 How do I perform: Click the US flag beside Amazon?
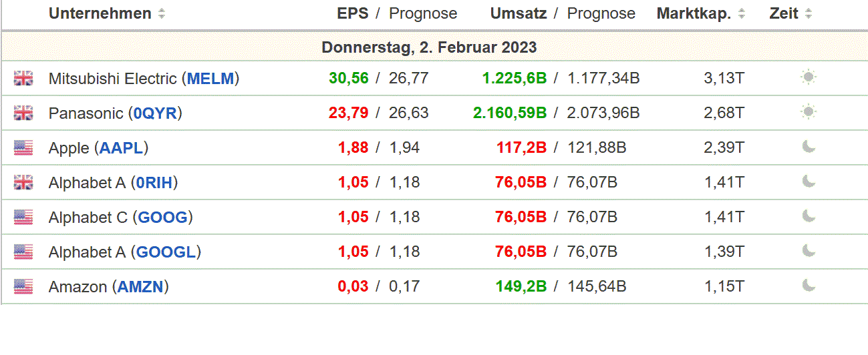pyautogui.click(x=23, y=287)
